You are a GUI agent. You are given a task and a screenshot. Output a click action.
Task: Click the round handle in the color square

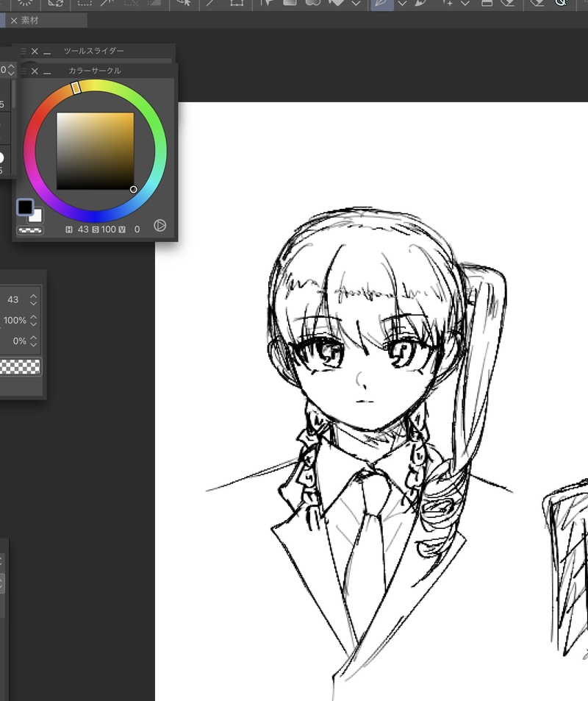(x=133, y=190)
